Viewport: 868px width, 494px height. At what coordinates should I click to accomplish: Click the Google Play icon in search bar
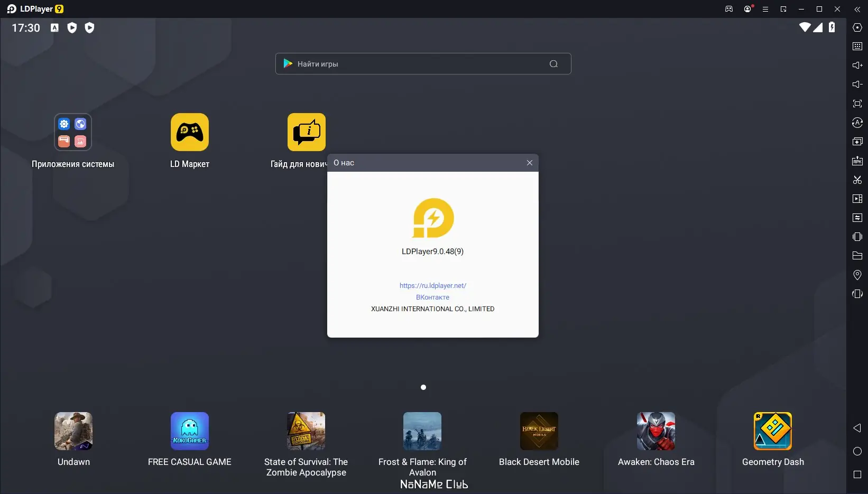[288, 63]
